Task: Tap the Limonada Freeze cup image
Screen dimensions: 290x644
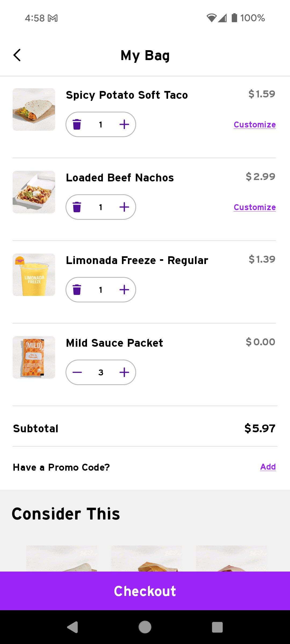Action: tap(34, 275)
